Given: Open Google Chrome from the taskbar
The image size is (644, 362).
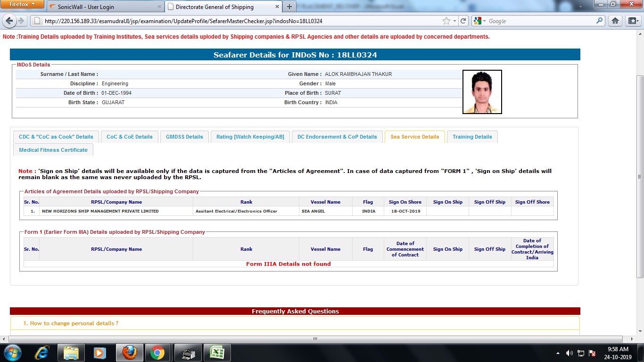Looking at the screenshot, I should (157, 353).
